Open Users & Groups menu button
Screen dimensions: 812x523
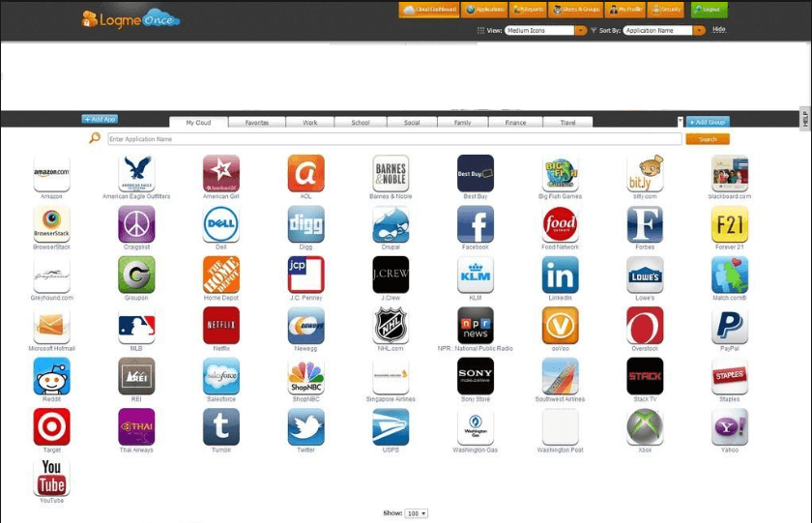[x=576, y=10]
